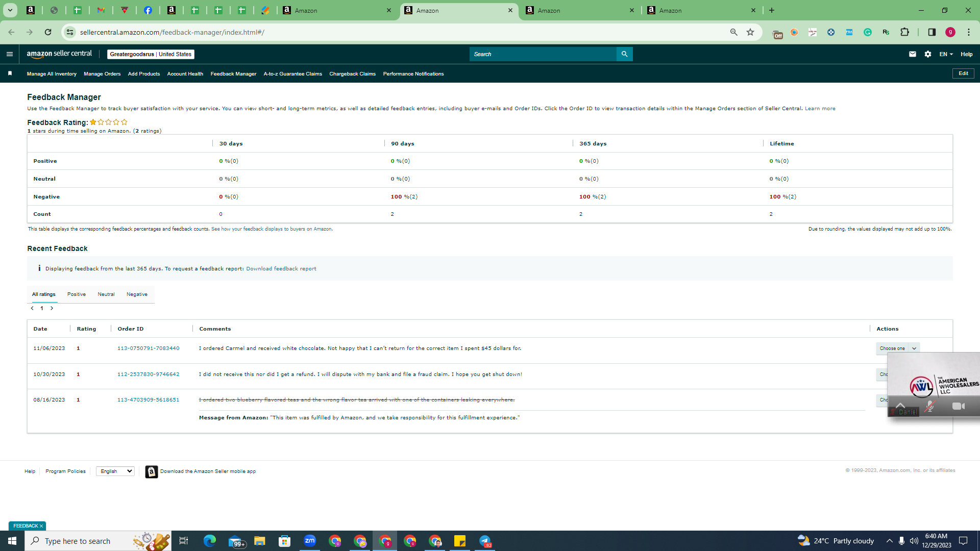Open order 113-0750791-7083440
The height and width of the screenshot is (551, 980).
(149, 348)
